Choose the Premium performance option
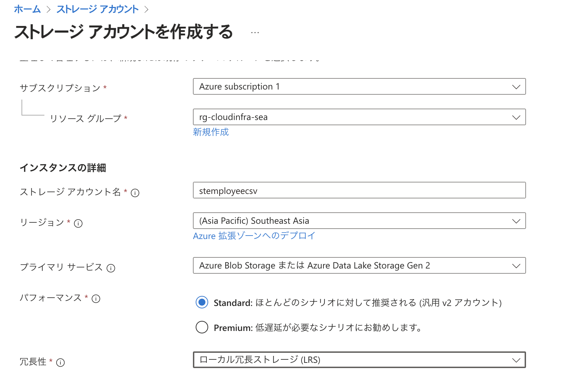Image resolution: width=585 pixels, height=392 pixels. click(x=202, y=327)
